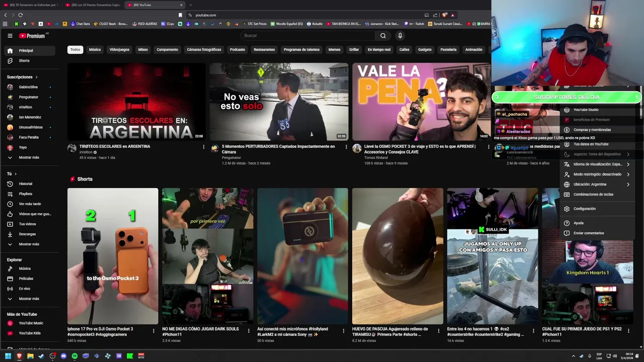Open Aspecto: Tema del dispositivo submenu
Image resolution: width=644 pixels, height=362 pixels.
click(x=597, y=154)
